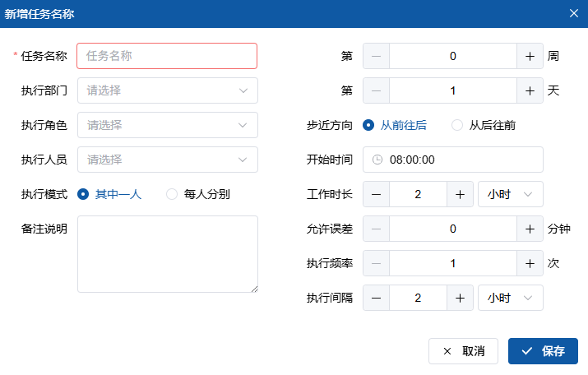This screenshot has width=588, height=375.
Task: Select the 从后往前 radio option
Action: [457, 125]
